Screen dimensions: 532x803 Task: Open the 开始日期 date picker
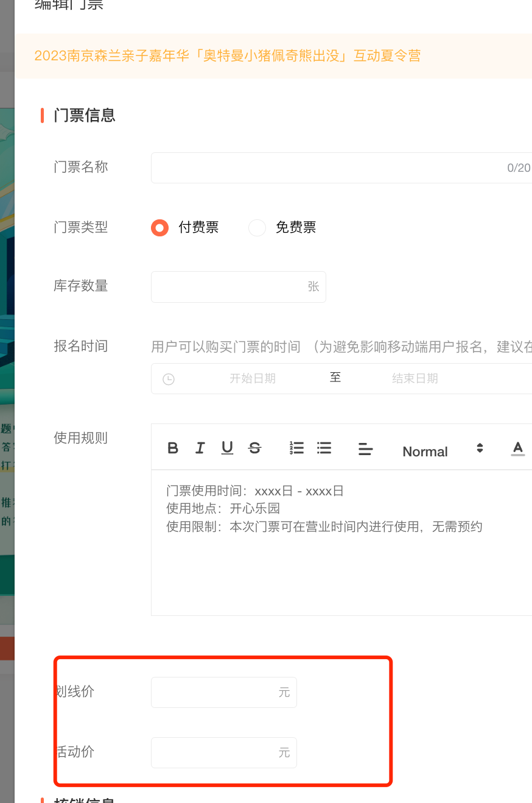(252, 378)
